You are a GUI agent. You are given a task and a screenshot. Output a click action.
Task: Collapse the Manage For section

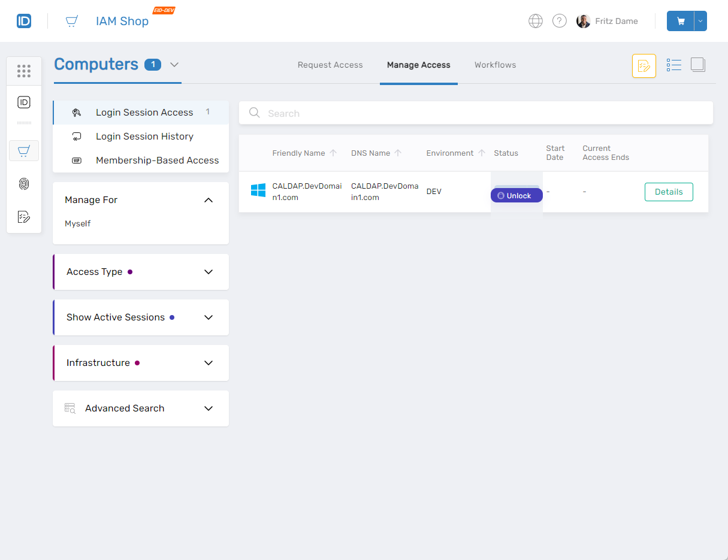coord(208,199)
